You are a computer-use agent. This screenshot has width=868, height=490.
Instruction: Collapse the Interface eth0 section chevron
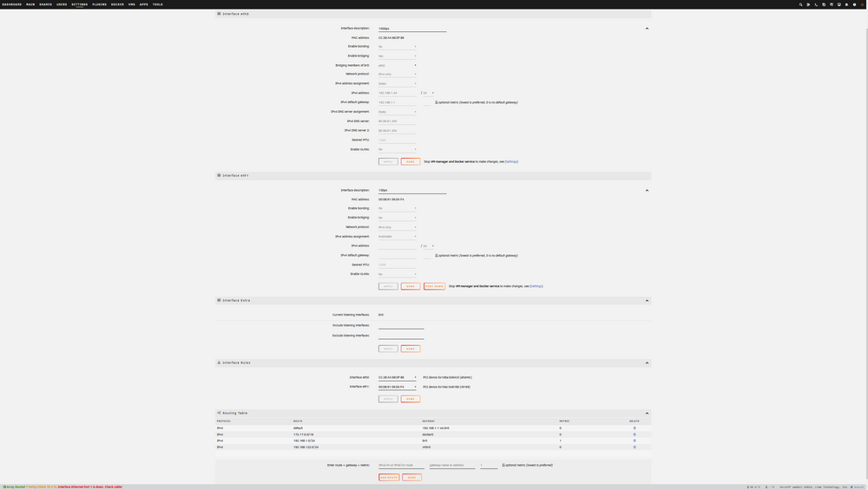tap(647, 29)
